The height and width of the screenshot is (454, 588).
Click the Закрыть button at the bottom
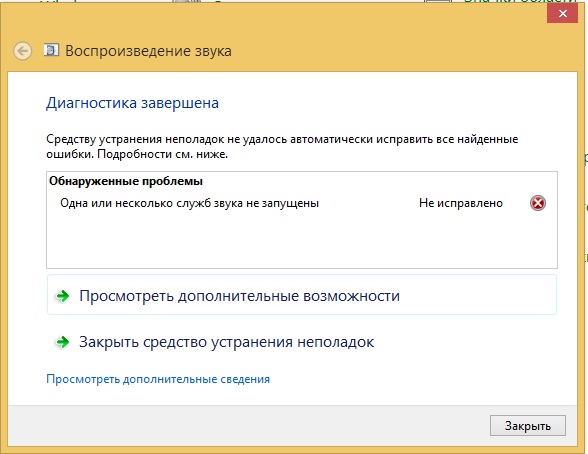pyautogui.click(x=528, y=426)
